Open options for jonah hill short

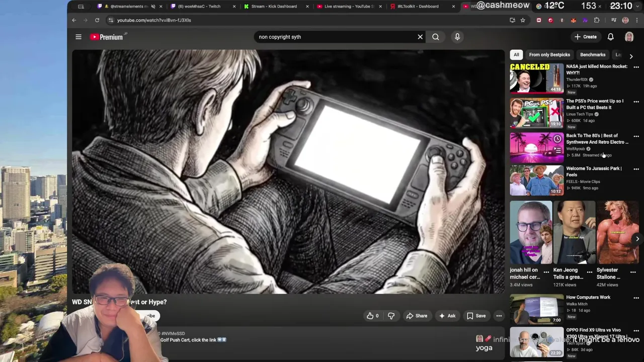[546, 272]
